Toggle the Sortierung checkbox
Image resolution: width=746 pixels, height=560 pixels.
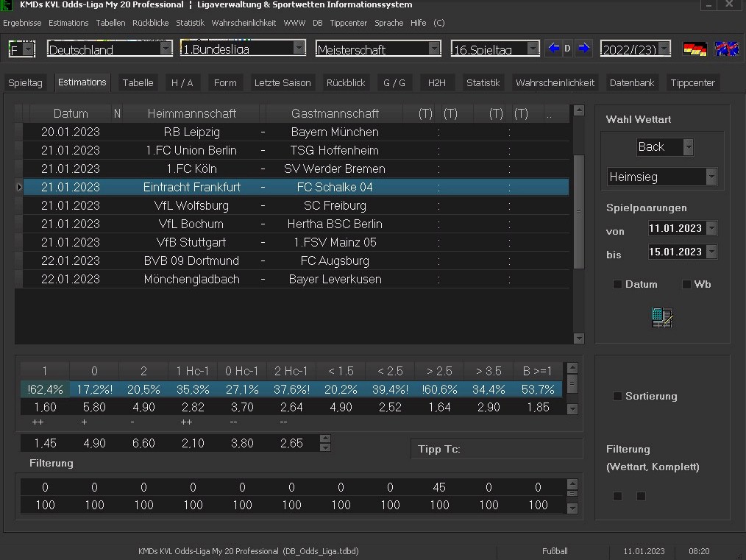[617, 397]
